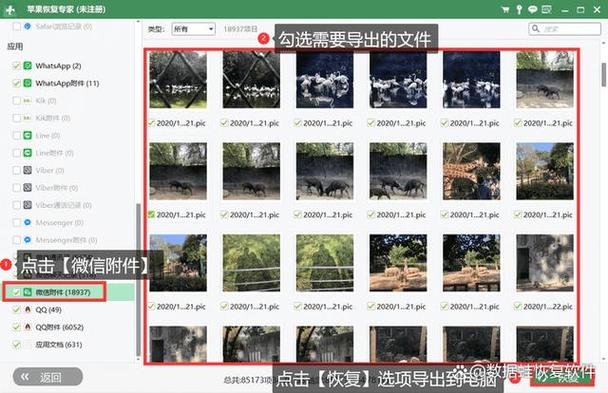Click the 总共:85173项 status text
Screen dimensions: 608x393
248,380
